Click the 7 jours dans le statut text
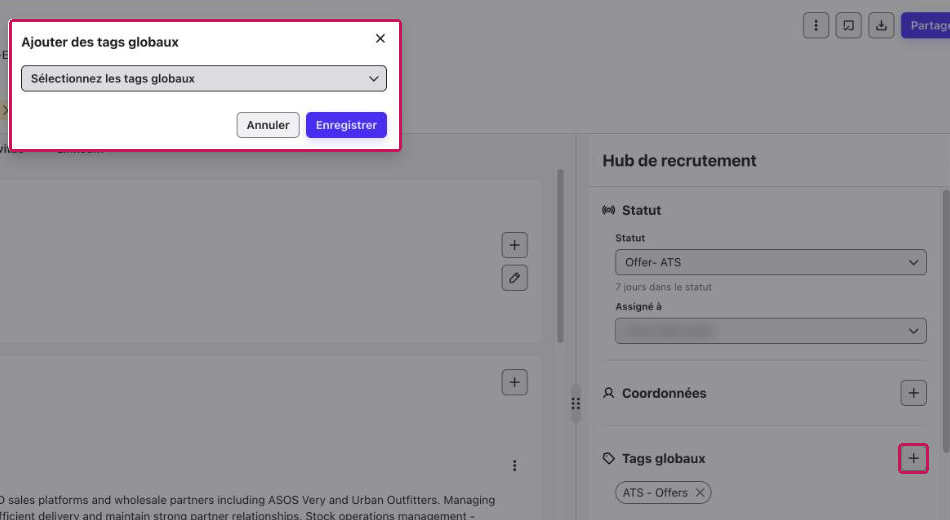This screenshot has width=950, height=520. 663,287
